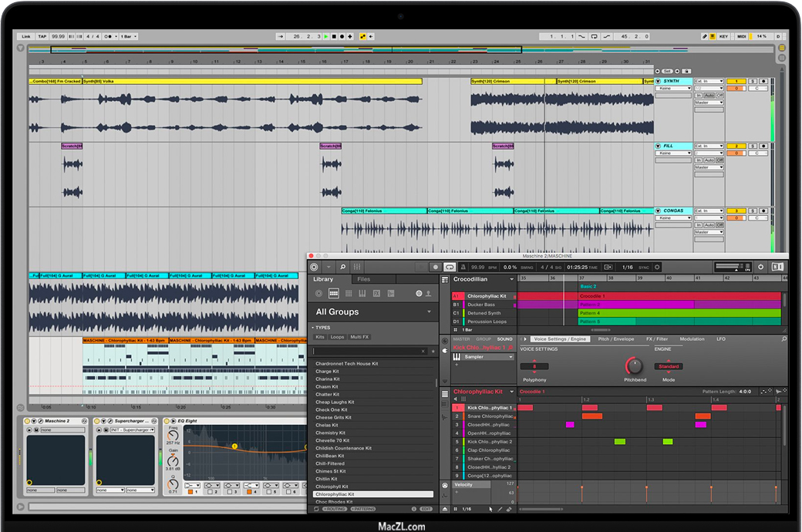Select the Groups browser icon in Library
The width and height of the screenshot is (802, 532).
[334, 293]
